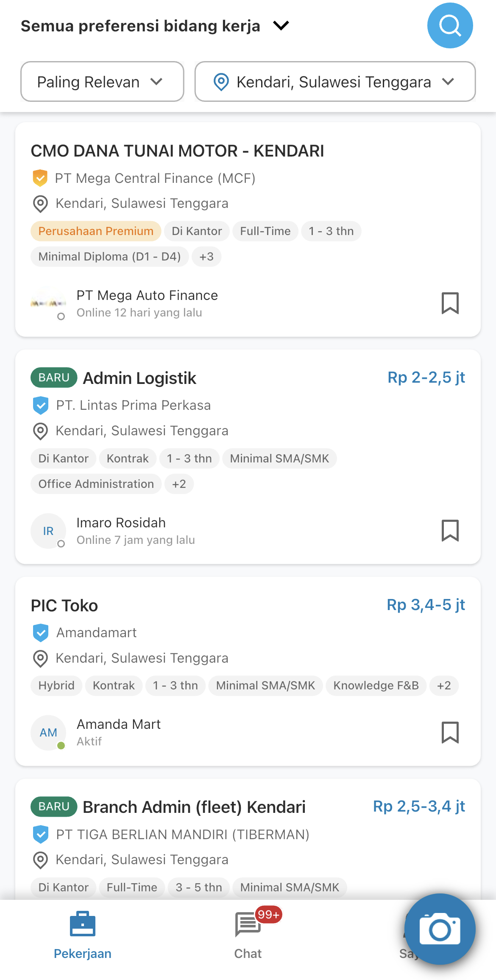Image resolution: width=496 pixels, height=980 pixels.
Task: Bookmark the Admin Logistik job
Action: coord(450,531)
